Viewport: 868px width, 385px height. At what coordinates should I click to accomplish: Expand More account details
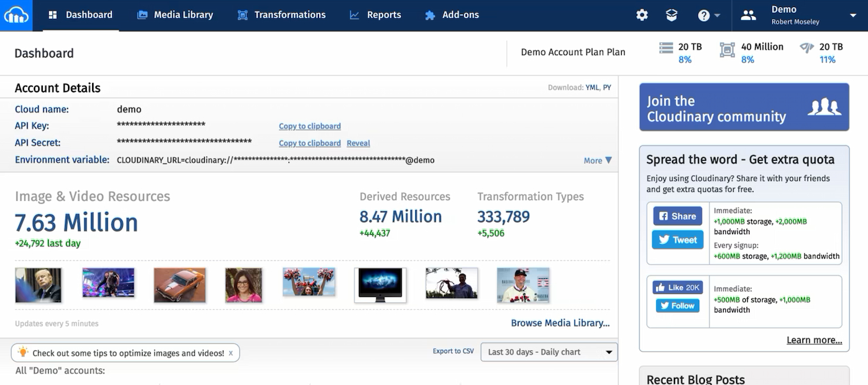tap(598, 160)
